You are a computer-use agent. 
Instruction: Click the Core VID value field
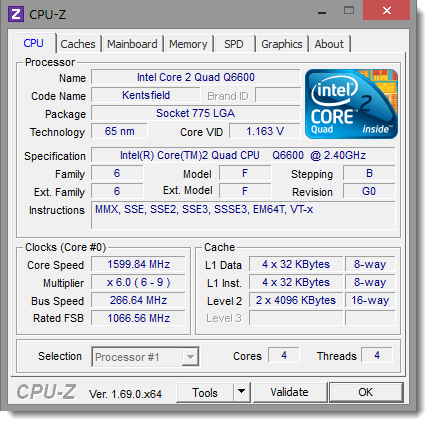(x=265, y=131)
